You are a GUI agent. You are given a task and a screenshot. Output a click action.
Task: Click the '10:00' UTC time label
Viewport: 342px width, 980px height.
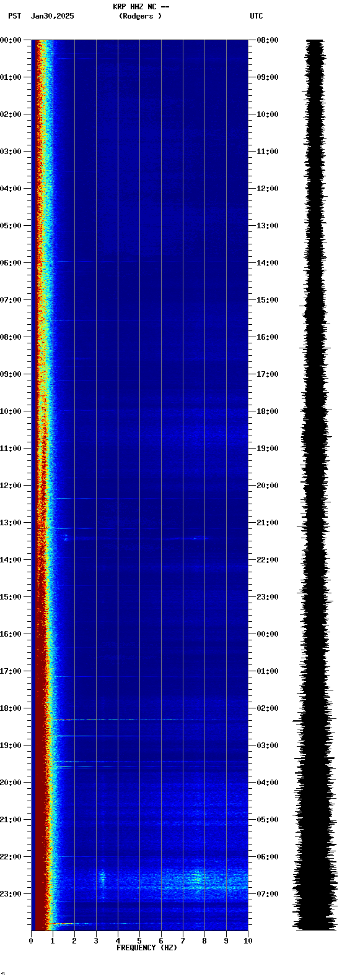[x=268, y=114]
